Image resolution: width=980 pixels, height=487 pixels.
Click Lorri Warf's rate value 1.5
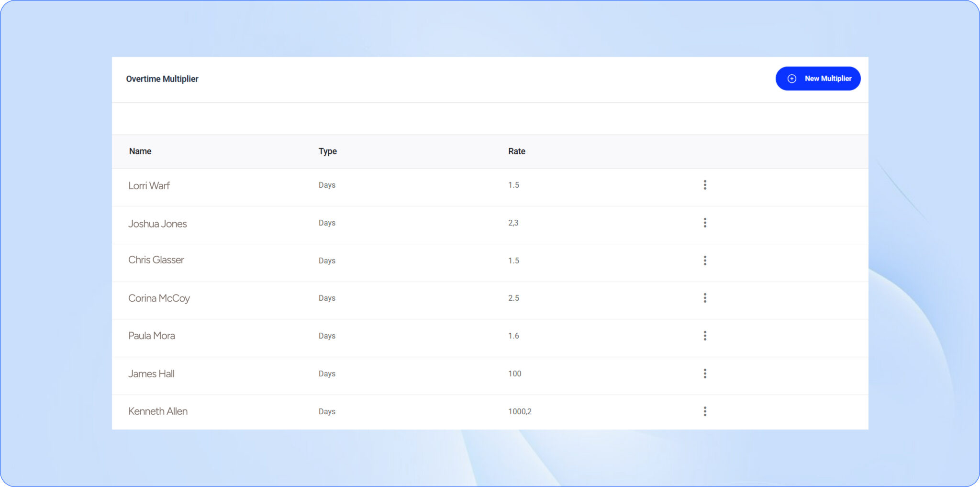tap(513, 185)
